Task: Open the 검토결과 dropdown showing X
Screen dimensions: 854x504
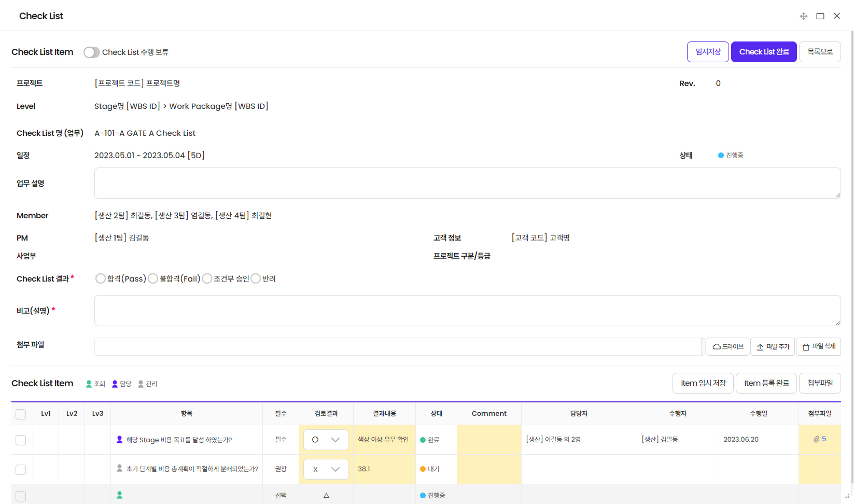Action: pos(326,469)
